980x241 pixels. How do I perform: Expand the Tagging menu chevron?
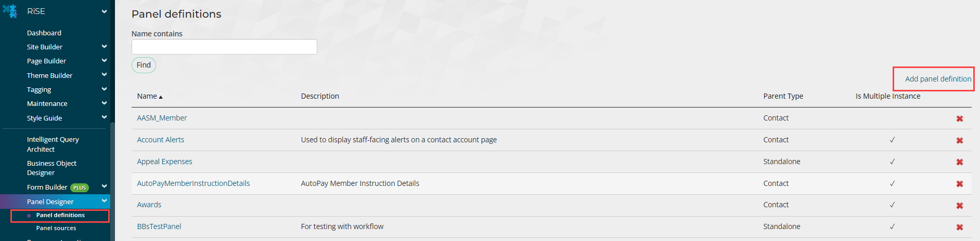coord(104,89)
